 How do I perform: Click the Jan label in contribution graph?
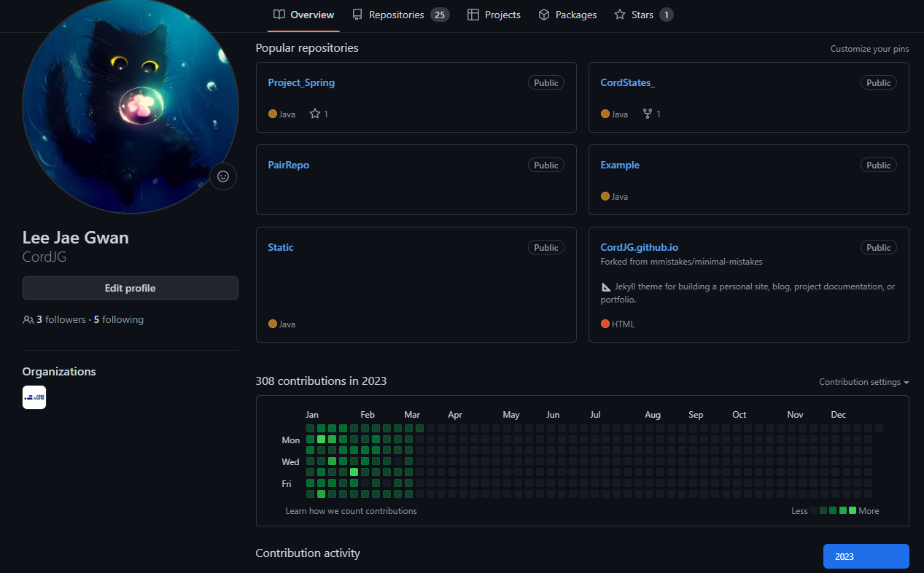point(312,415)
